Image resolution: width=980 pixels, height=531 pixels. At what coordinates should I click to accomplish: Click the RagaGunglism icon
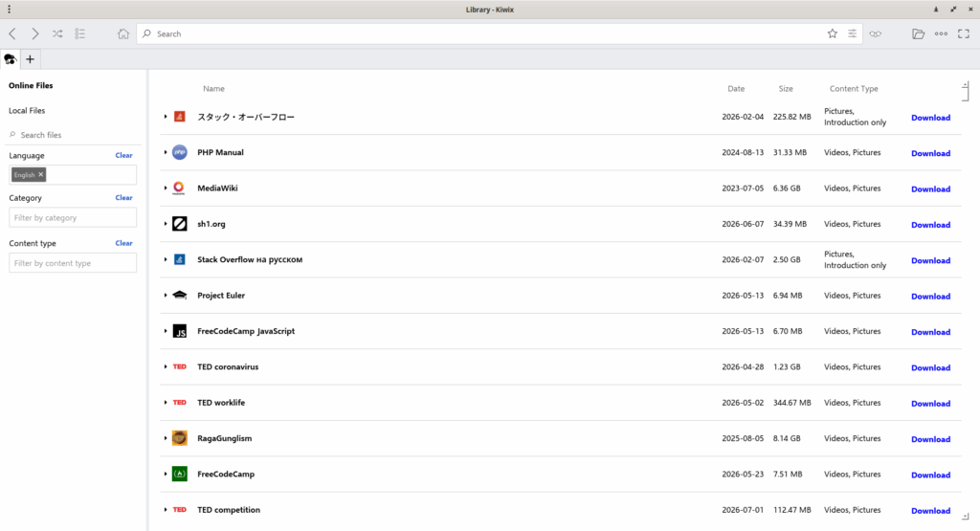pyautogui.click(x=179, y=438)
